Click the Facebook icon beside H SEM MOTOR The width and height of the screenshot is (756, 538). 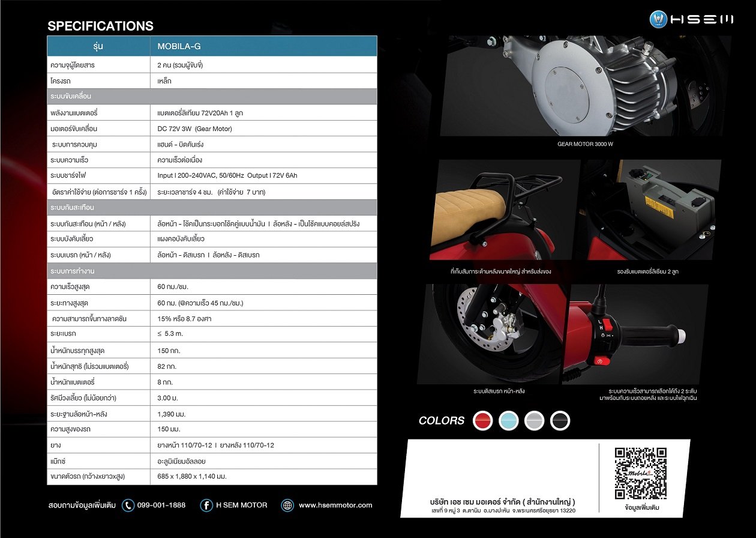[206, 506]
